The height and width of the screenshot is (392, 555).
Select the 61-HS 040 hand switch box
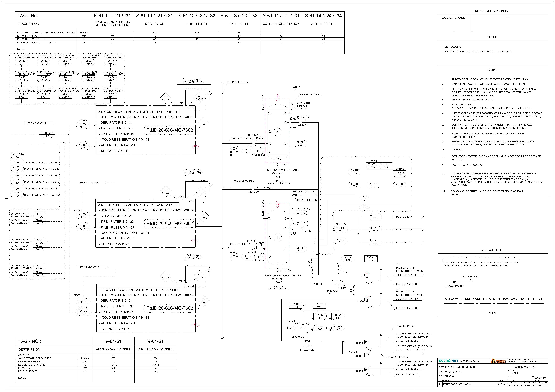[319, 305]
